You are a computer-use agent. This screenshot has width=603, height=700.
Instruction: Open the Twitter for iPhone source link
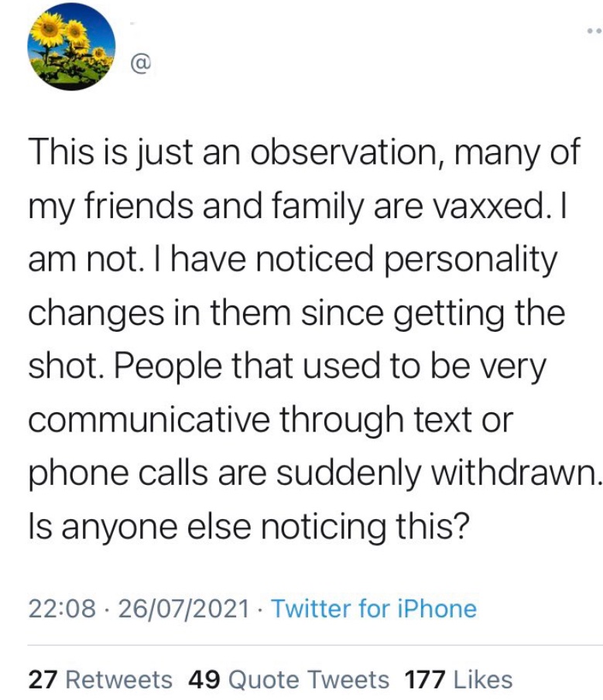(374, 609)
